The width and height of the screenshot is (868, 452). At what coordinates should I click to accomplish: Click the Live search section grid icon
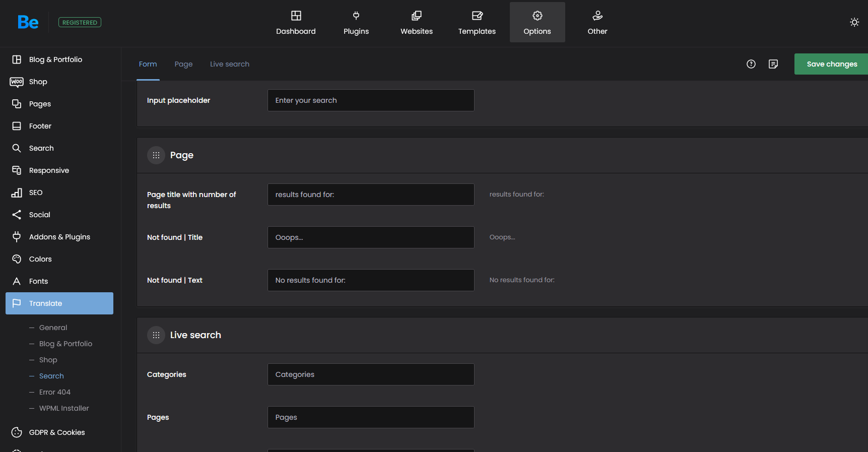pyautogui.click(x=156, y=335)
